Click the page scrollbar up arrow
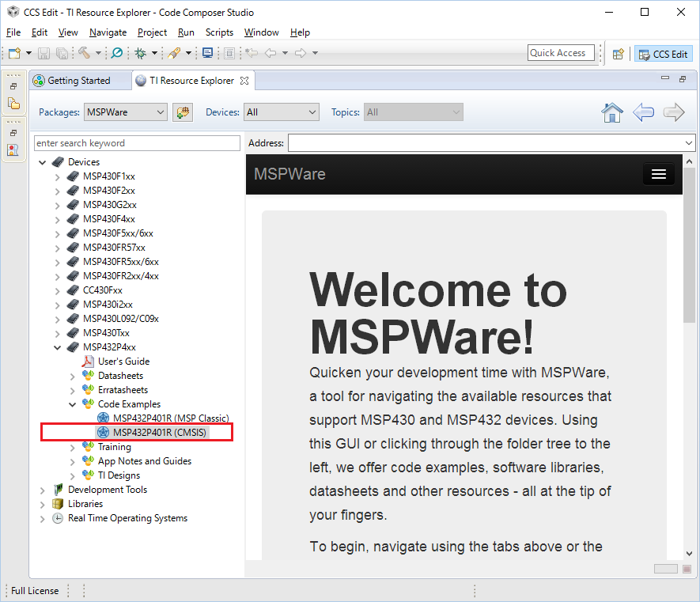This screenshot has height=602, width=700. [689, 161]
